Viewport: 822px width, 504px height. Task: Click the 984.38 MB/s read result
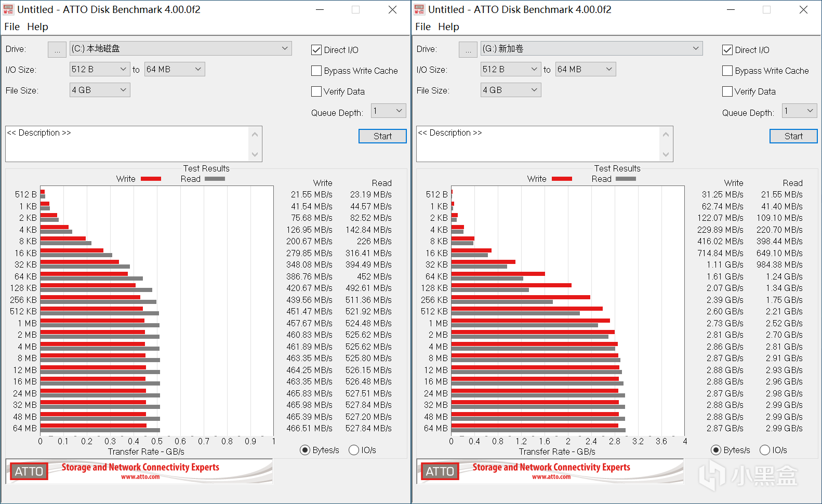coord(779,264)
